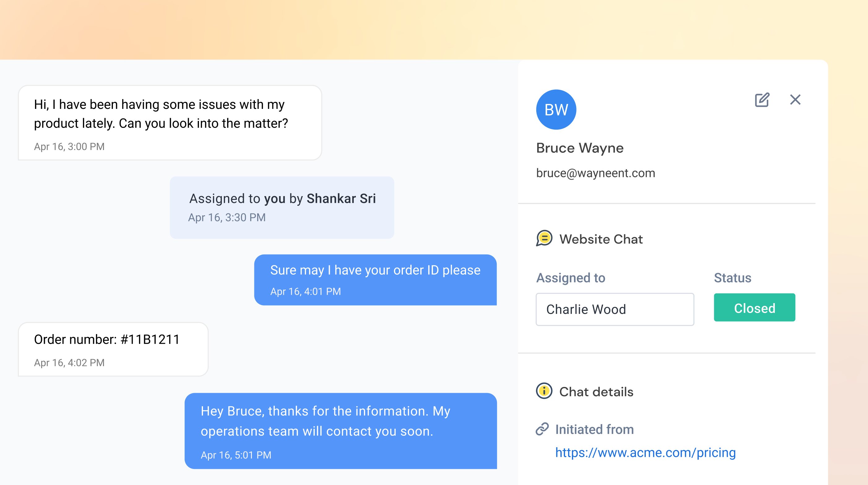Click the green Closed status button
Screen dimensions: 868x485
click(754, 307)
